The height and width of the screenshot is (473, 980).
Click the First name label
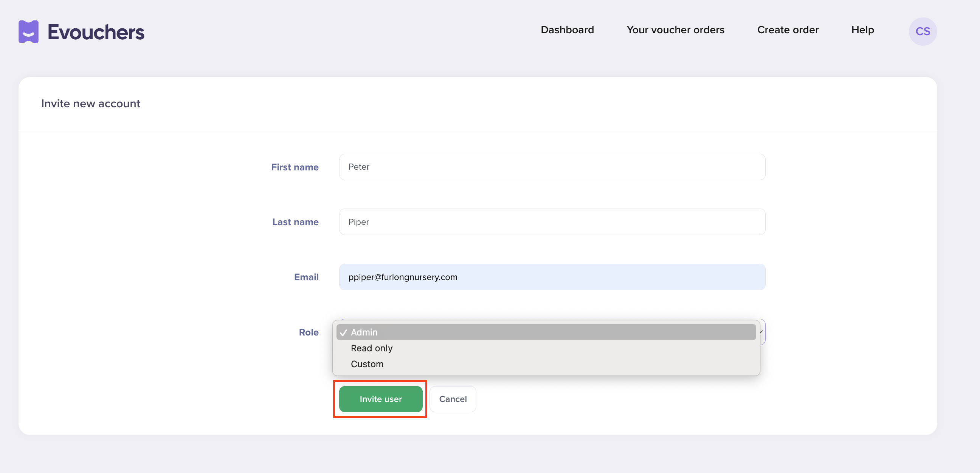tap(295, 167)
